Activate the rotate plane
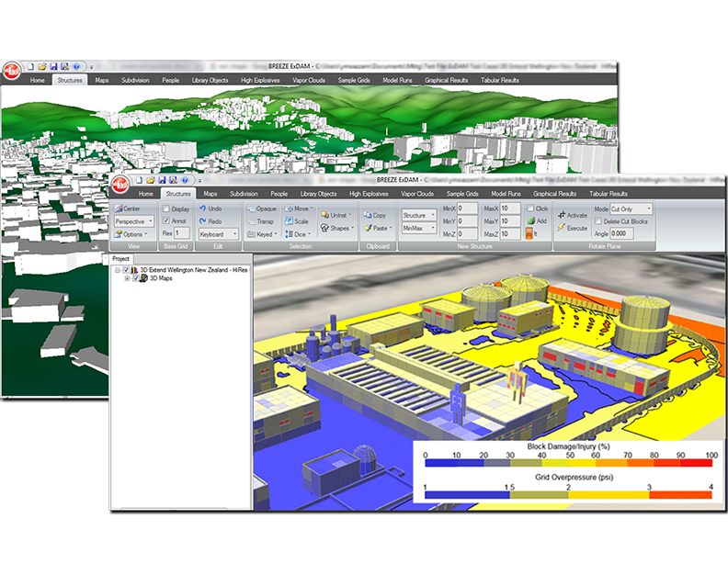 click(572, 215)
